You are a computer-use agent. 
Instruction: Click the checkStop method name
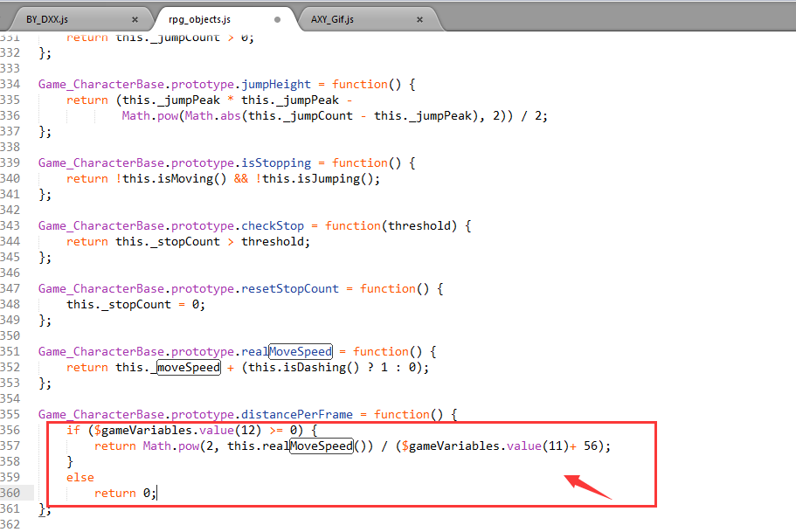pyautogui.click(x=273, y=226)
